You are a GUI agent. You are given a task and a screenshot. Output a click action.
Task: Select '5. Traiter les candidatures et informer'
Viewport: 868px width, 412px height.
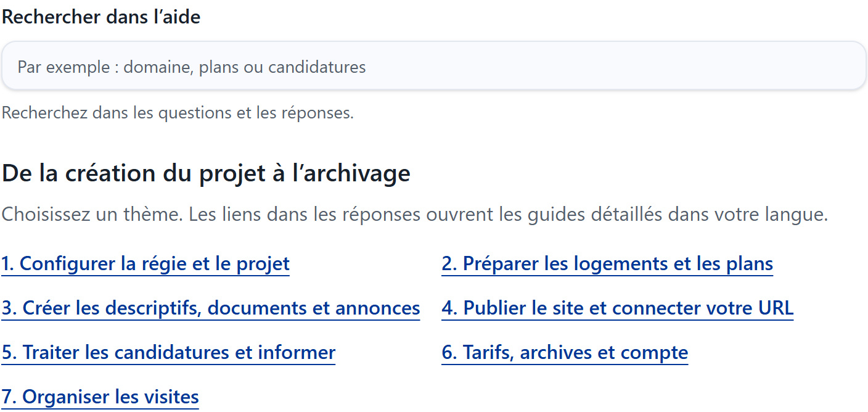[x=168, y=353]
